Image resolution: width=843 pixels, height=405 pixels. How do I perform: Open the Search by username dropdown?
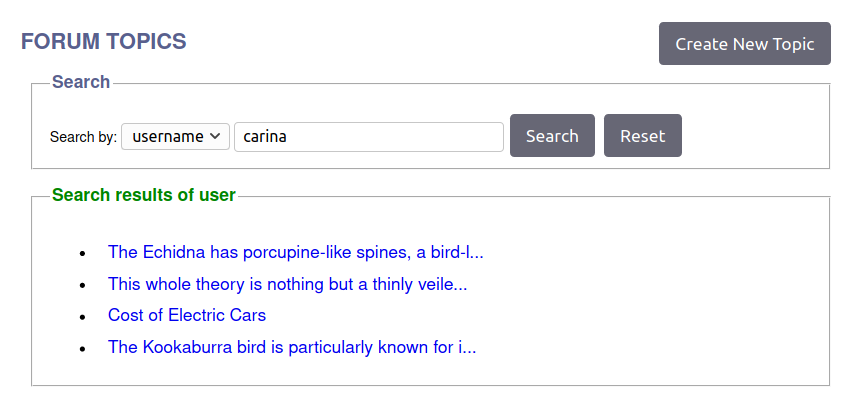175,137
